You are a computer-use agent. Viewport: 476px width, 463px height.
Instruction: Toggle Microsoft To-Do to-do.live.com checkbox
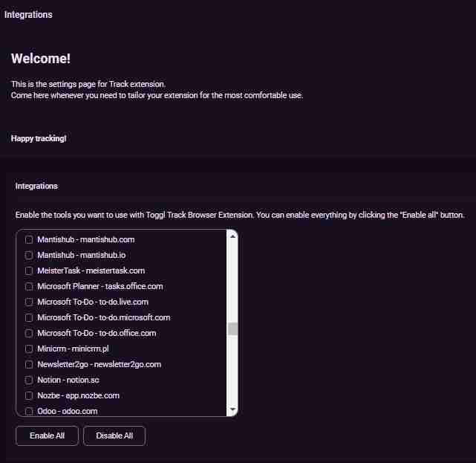[x=29, y=302]
